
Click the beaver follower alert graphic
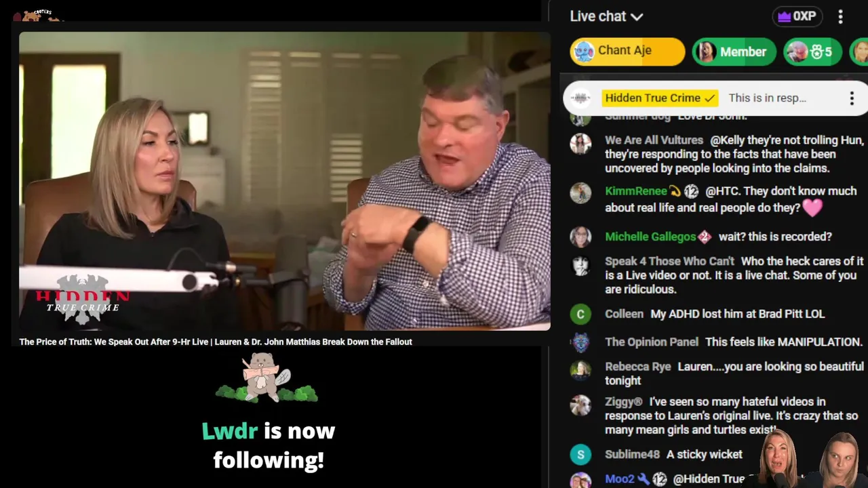click(267, 378)
